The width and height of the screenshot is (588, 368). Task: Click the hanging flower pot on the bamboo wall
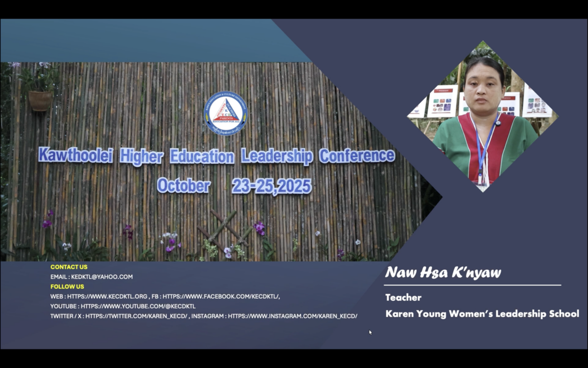(x=40, y=100)
